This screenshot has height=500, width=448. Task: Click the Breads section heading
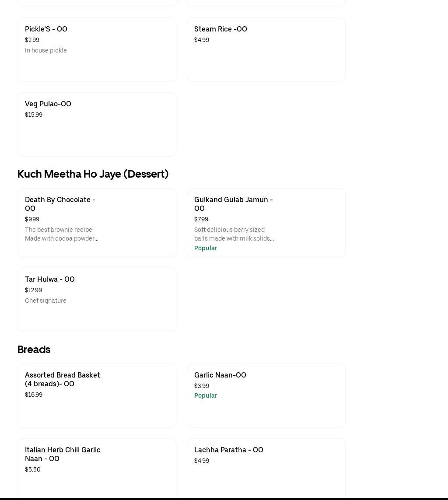[x=34, y=349]
